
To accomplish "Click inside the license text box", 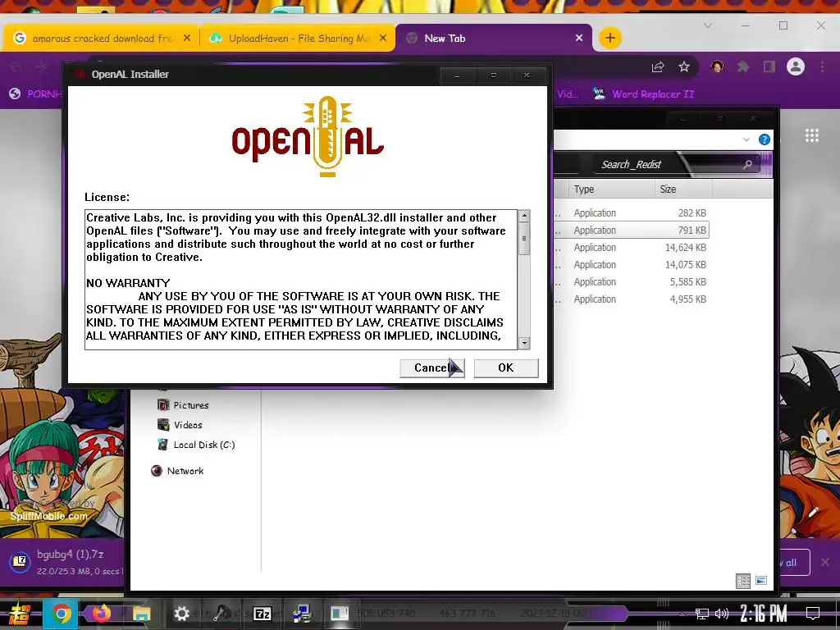I will point(300,280).
